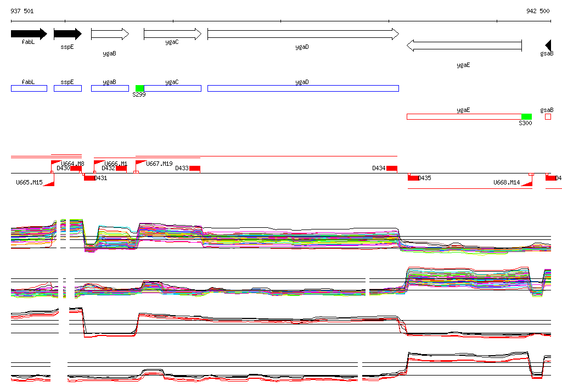Click the blue ygaC outlined box

click(x=172, y=88)
